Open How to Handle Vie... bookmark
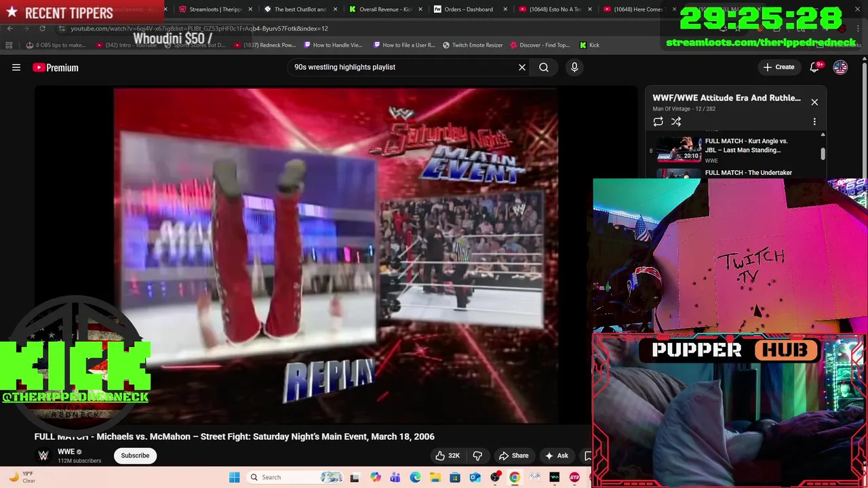 (333, 45)
